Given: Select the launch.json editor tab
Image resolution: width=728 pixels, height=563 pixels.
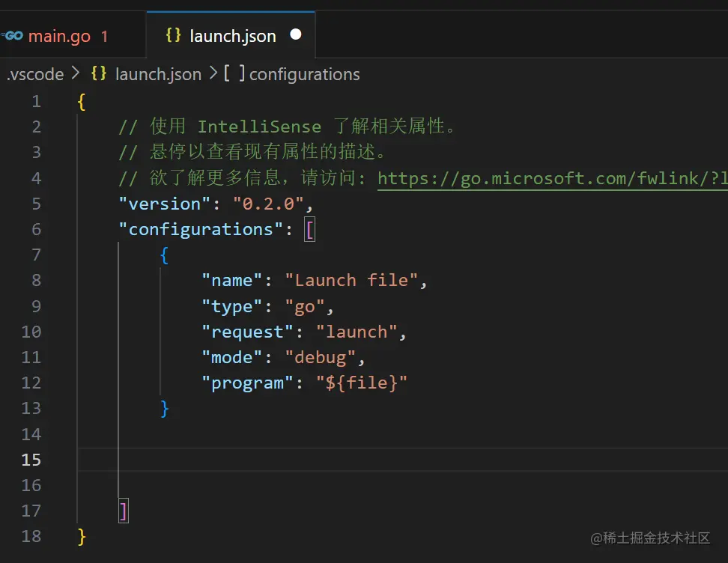Looking at the screenshot, I should 231,35.
